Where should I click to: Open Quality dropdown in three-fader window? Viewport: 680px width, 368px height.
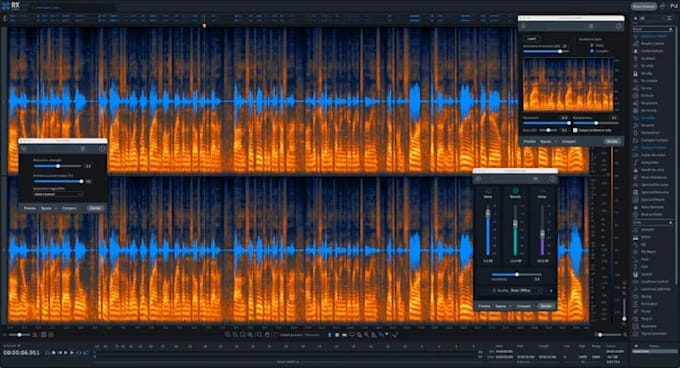[526, 290]
